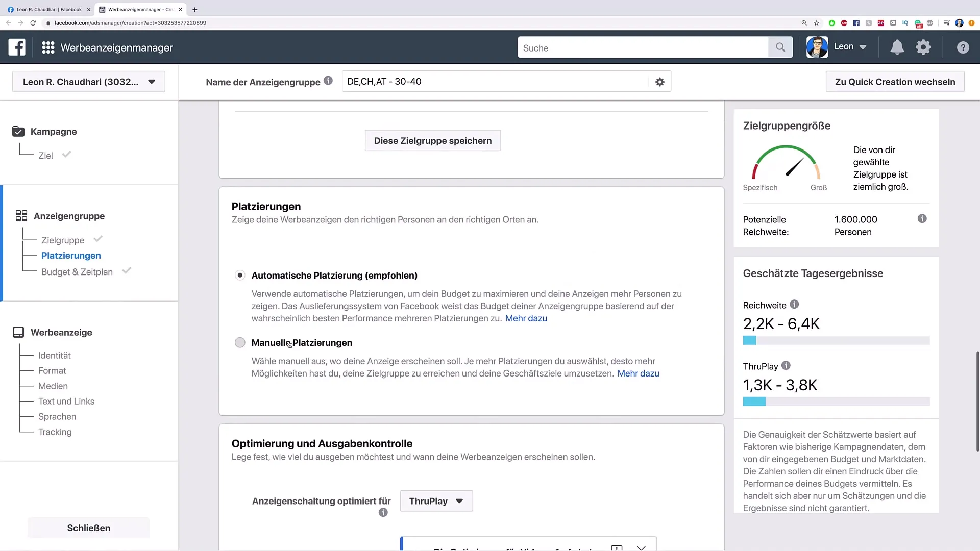
Task: Click the Leon profile icon top right
Action: coord(817,46)
